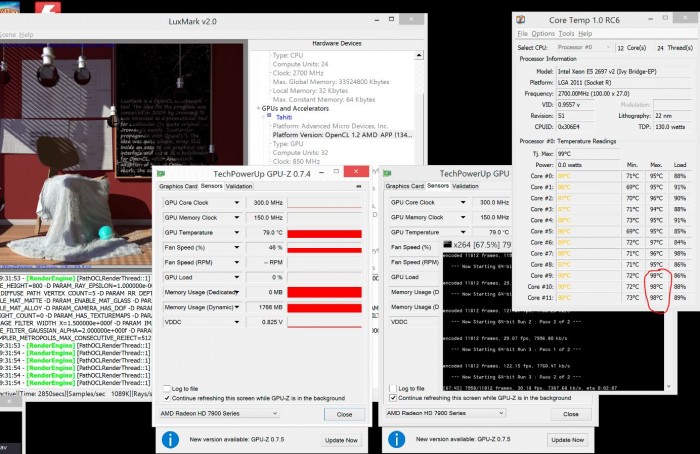Click the blue info icon in GPU-Z 0.7.4
This screenshot has width=700, height=454.
pos(170,440)
